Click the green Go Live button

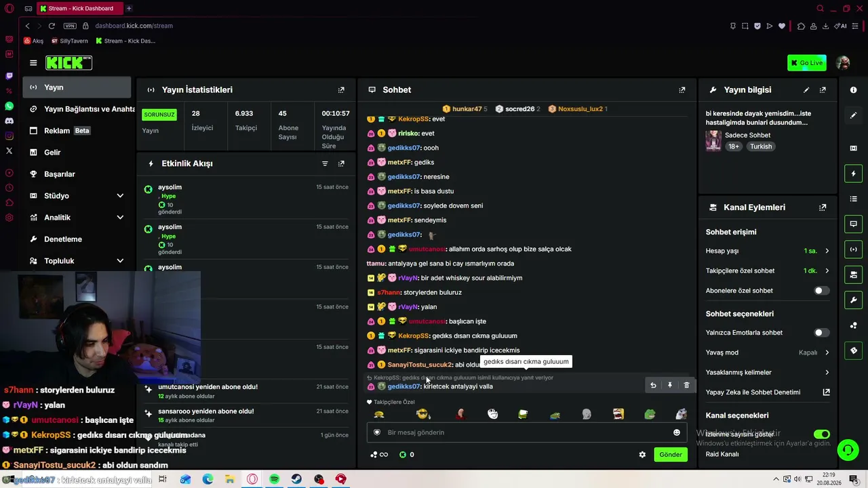point(807,63)
